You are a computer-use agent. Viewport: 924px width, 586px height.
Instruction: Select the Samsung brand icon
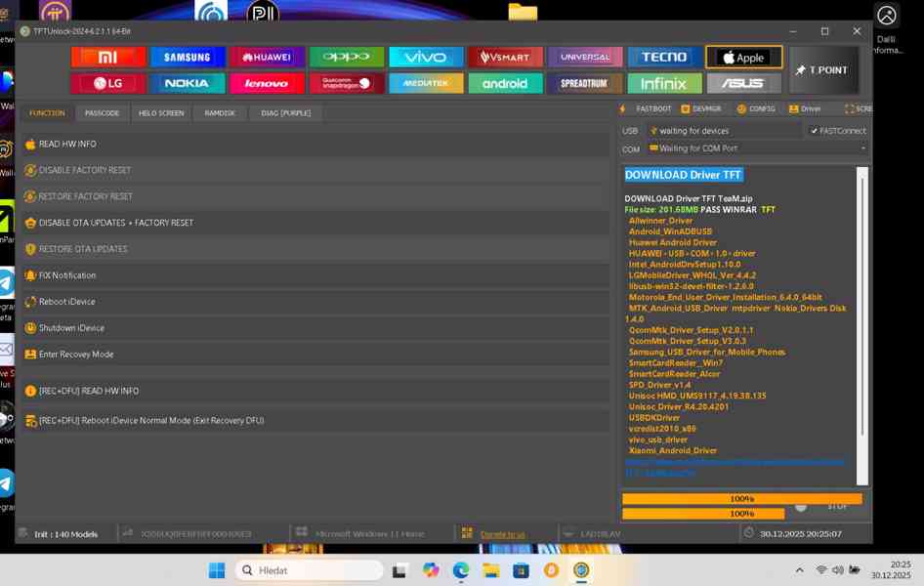click(188, 58)
